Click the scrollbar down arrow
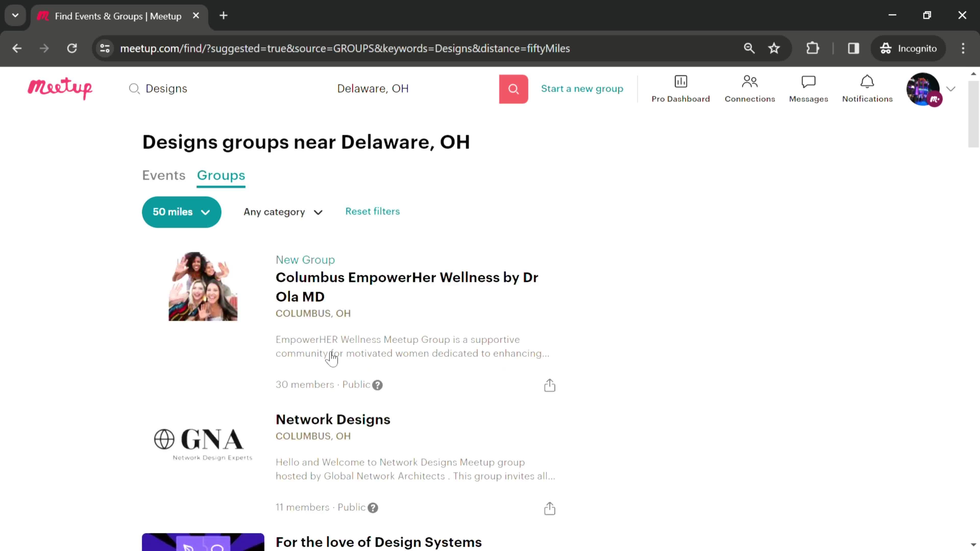The image size is (980, 551). [973, 545]
